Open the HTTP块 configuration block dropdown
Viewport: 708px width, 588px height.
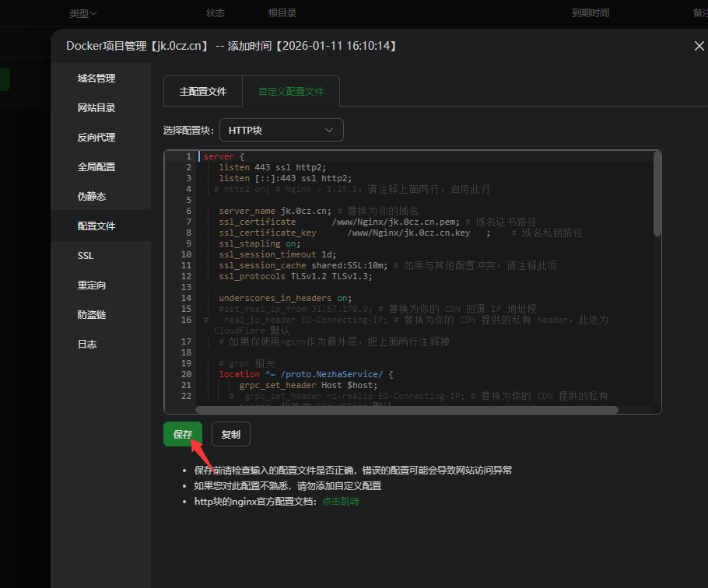pos(281,130)
